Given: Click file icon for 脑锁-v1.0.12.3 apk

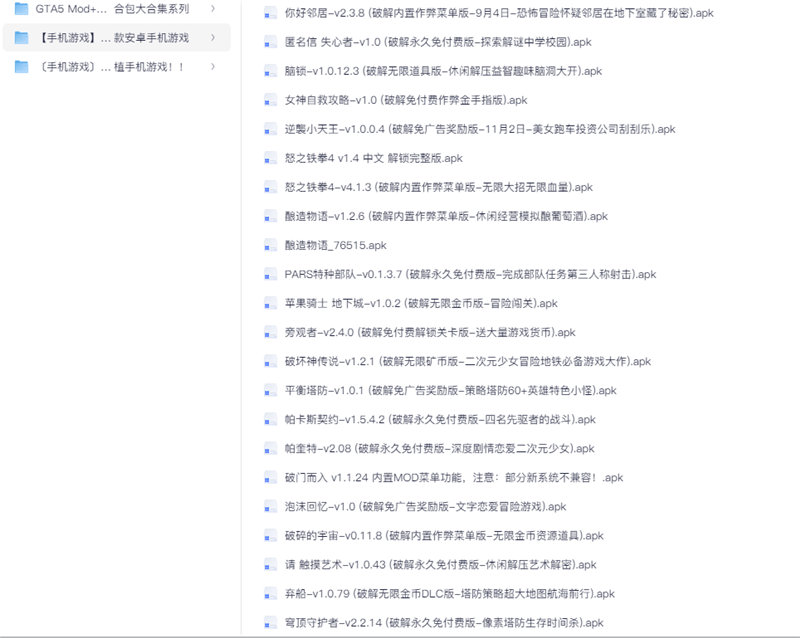Looking at the screenshot, I should [270, 71].
